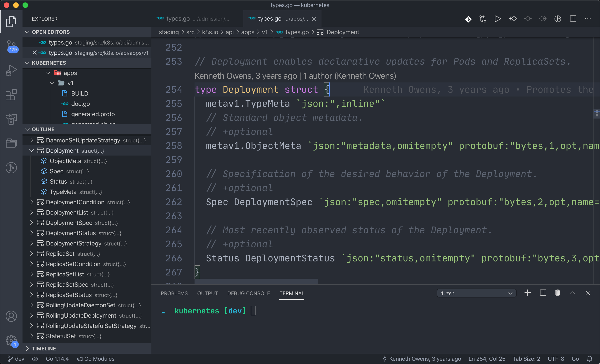This screenshot has height=364, width=600.
Task: Select Spec field in the outline
Action: coord(56,171)
